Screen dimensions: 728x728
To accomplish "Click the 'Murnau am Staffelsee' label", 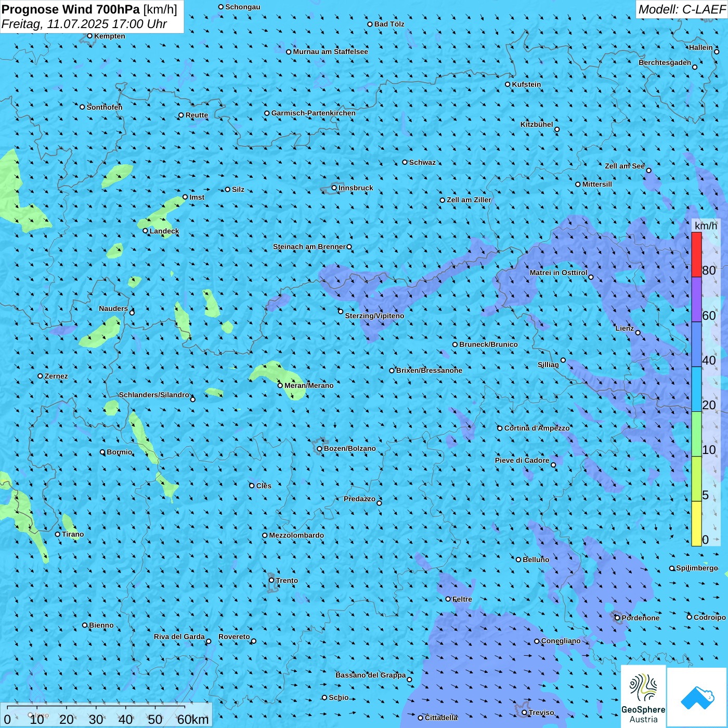I will pyautogui.click(x=330, y=51).
